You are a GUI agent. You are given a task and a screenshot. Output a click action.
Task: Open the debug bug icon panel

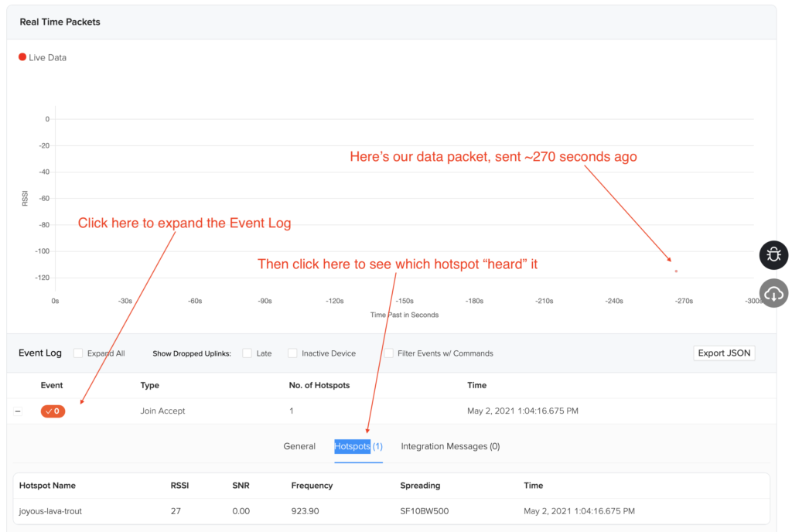tap(773, 254)
